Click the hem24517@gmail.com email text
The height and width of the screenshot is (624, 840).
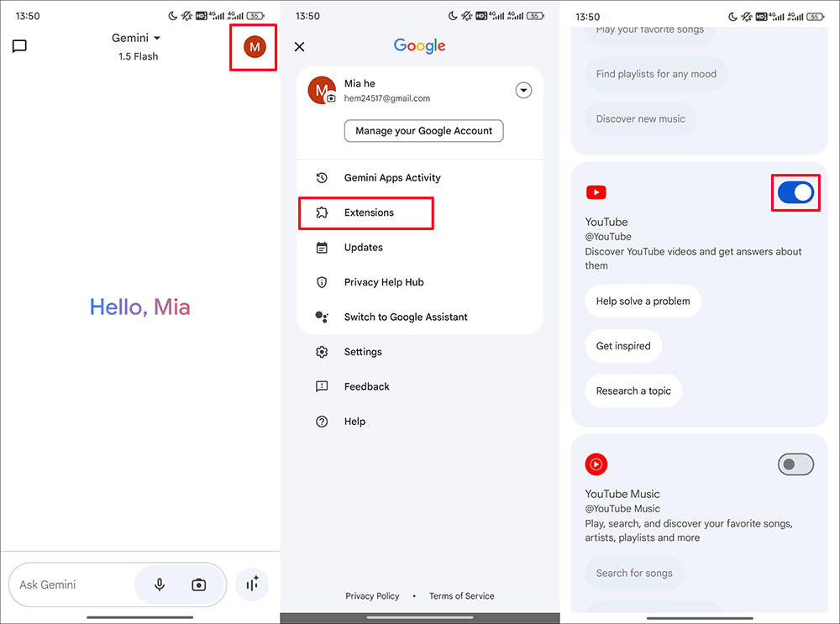coord(386,98)
